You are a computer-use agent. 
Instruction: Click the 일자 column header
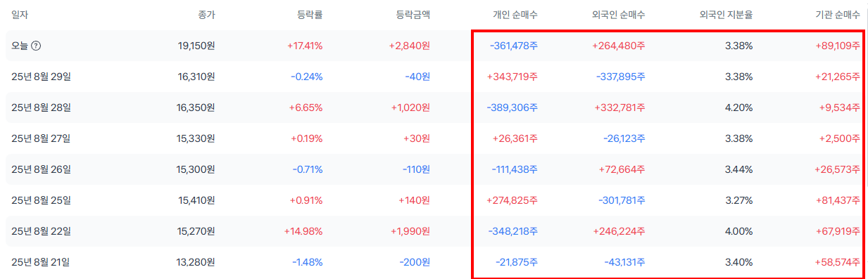20,15
